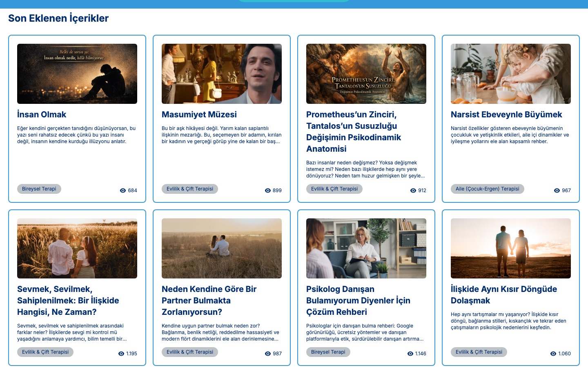Click the view-count eye icon showing 912
The height and width of the screenshot is (368, 588).
click(x=413, y=191)
